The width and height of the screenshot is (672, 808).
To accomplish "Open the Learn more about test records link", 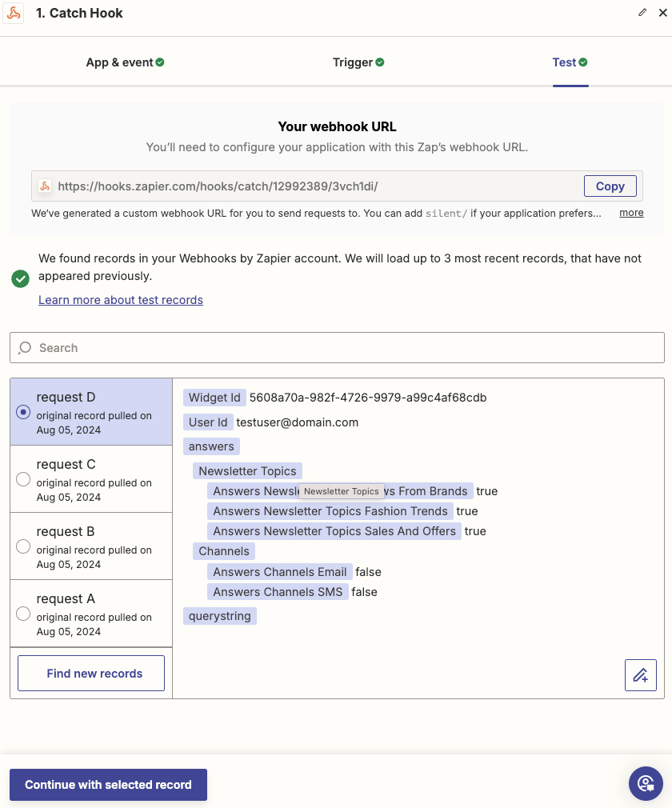I will pos(120,299).
